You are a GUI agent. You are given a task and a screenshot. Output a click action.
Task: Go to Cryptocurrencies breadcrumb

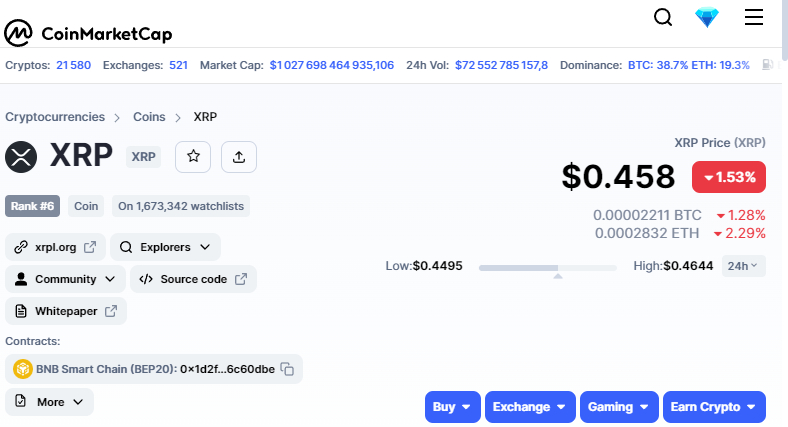pos(55,117)
